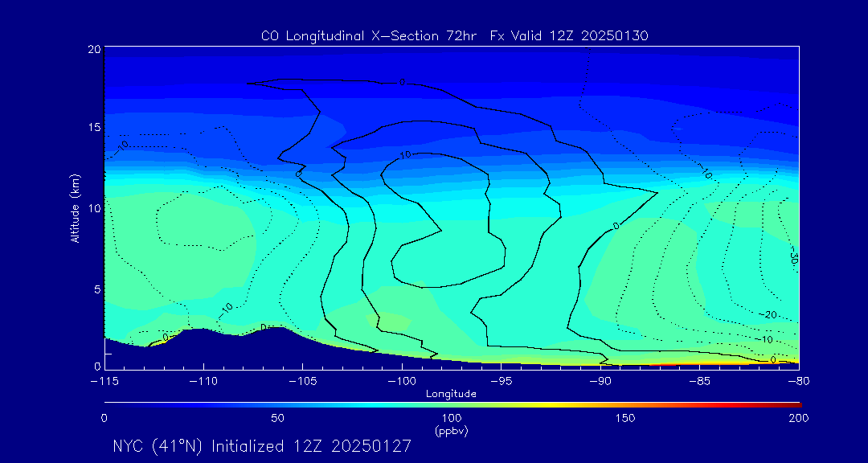This screenshot has width=868, height=463.
Task: Click the colorbar scale label "100"
Action: (x=451, y=418)
